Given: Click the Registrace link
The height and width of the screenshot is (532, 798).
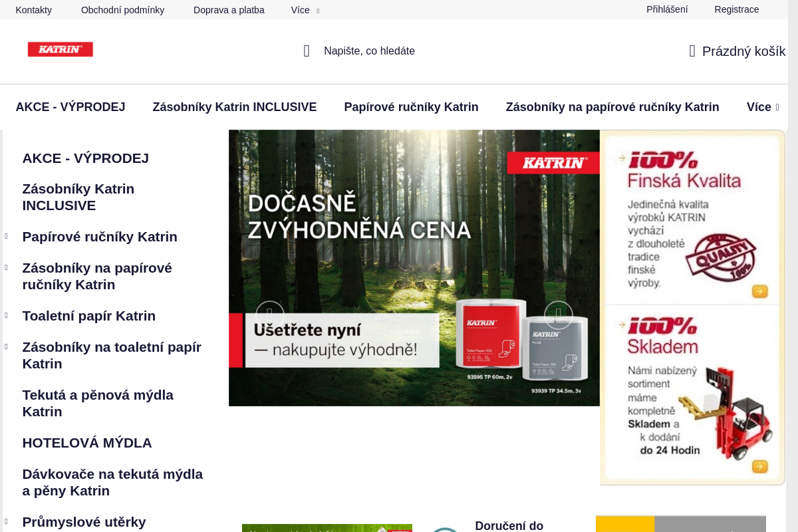Looking at the screenshot, I should click(736, 9).
